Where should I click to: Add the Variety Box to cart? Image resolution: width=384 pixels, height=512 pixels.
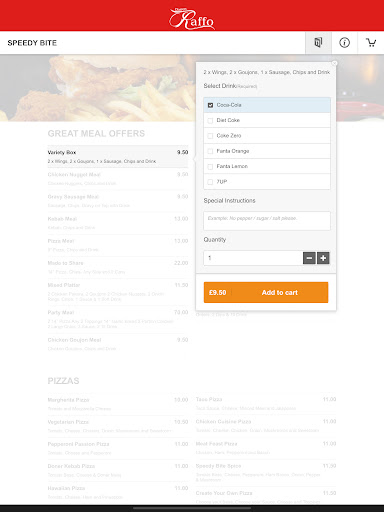tap(266, 292)
